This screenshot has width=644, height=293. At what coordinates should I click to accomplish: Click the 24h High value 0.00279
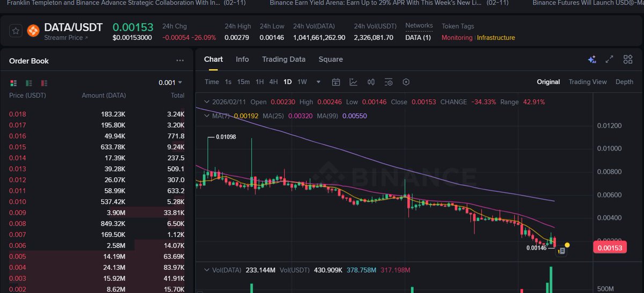click(x=237, y=38)
